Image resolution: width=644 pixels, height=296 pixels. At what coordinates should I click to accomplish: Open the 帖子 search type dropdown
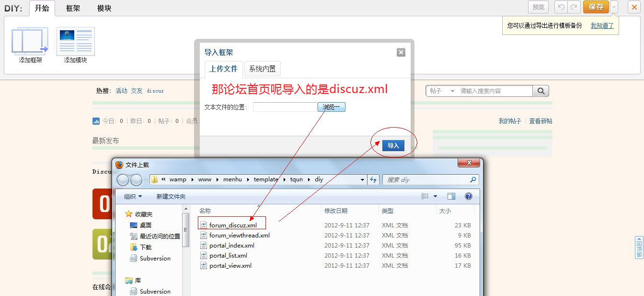click(x=442, y=91)
